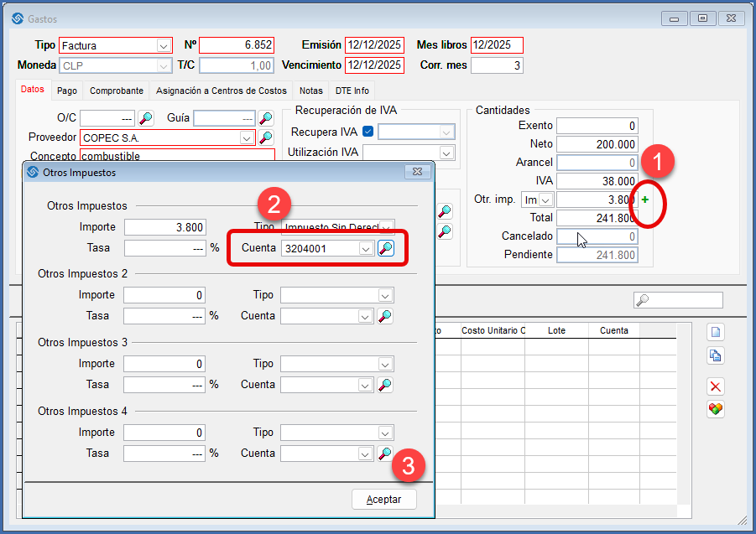Open Asignación a Centros de Costos tab
This screenshot has height=534, width=756.
click(x=222, y=91)
